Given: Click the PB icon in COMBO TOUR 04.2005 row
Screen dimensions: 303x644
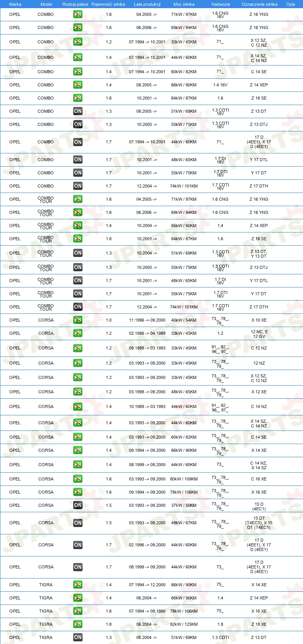Looking at the screenshot, I should pos(78,199).
